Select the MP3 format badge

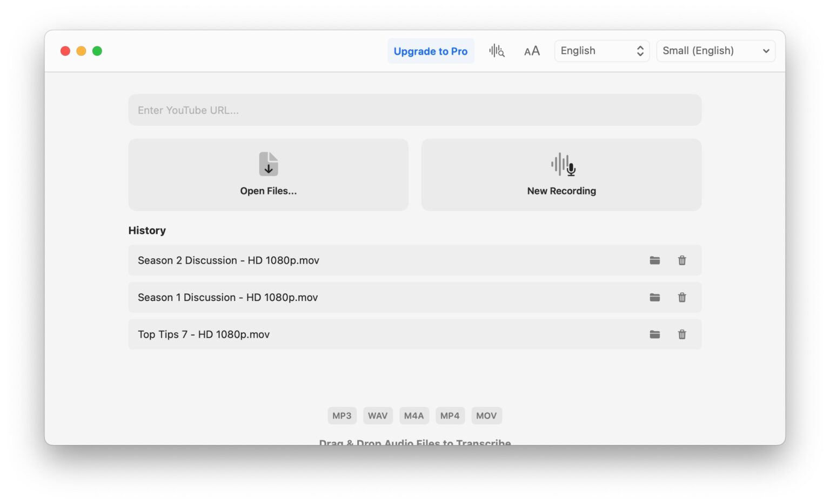pos(342,415)
